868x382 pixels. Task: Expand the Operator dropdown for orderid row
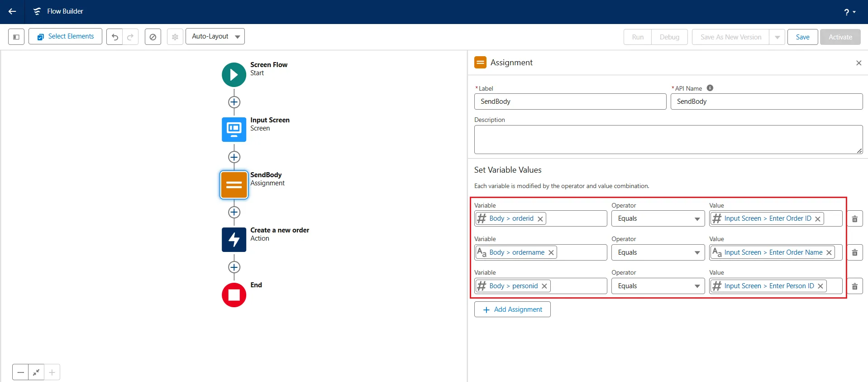pyautogui.click(x=658, y=219)
